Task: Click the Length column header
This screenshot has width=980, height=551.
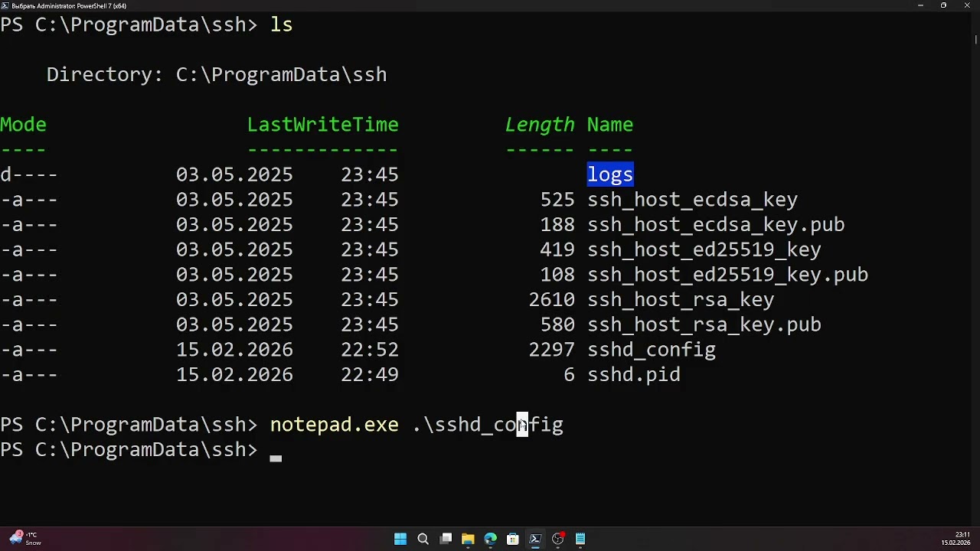Action: pos(540,125)
